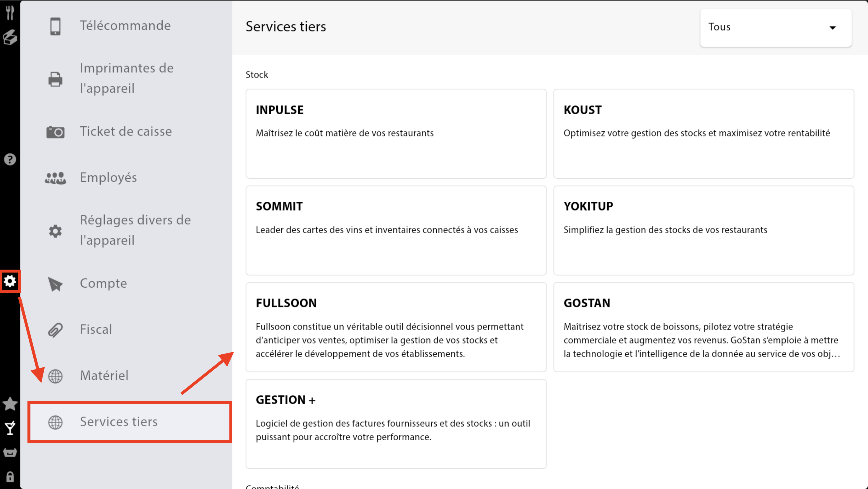Open the Fiscal settings entry
This screenshot has height=489, width=868.
[96, 329]
